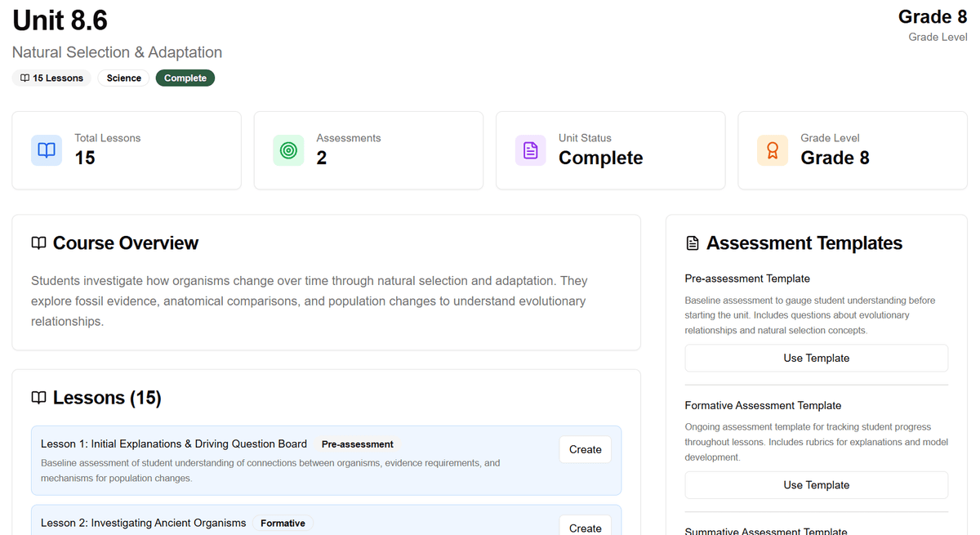Select the Complete status badge
Viewport: 980px width, 535px height.
[x=185, y=78]
